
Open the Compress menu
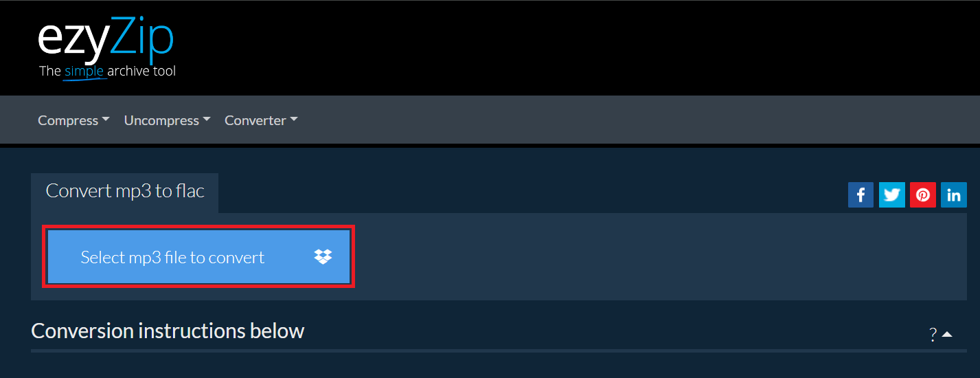(x=73, y=120)
